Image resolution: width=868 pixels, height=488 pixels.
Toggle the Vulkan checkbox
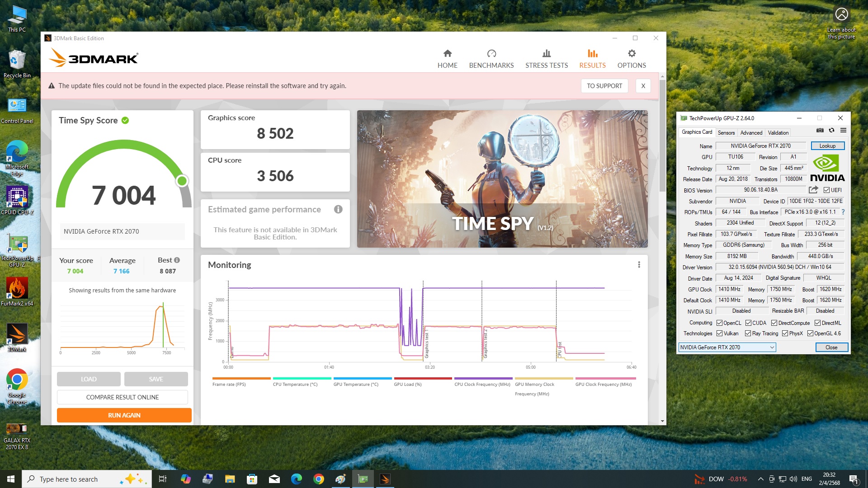click(x=719, y=333)
